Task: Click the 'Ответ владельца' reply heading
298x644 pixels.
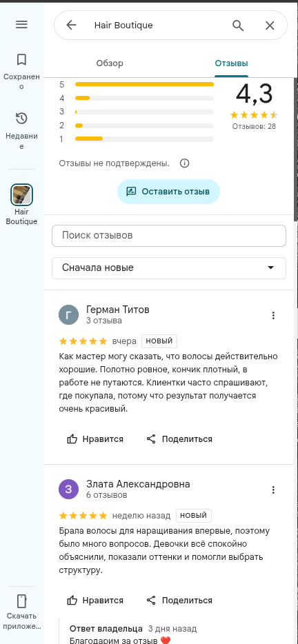Action: point(106,629)
